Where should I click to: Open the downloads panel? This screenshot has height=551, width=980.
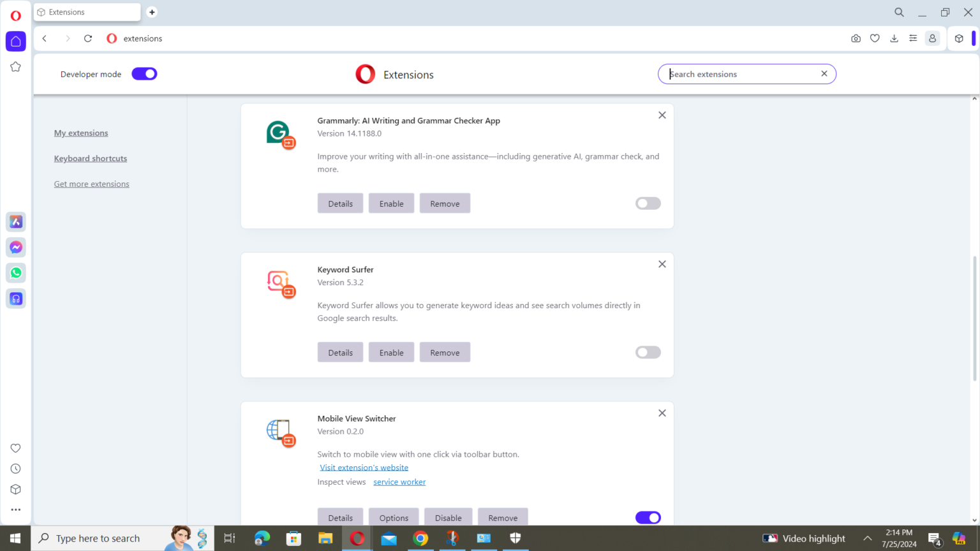[x=894, y=38]
